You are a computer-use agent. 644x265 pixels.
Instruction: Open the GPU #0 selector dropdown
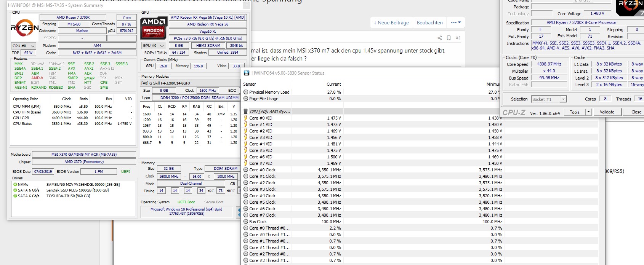[x=153, y=45]
